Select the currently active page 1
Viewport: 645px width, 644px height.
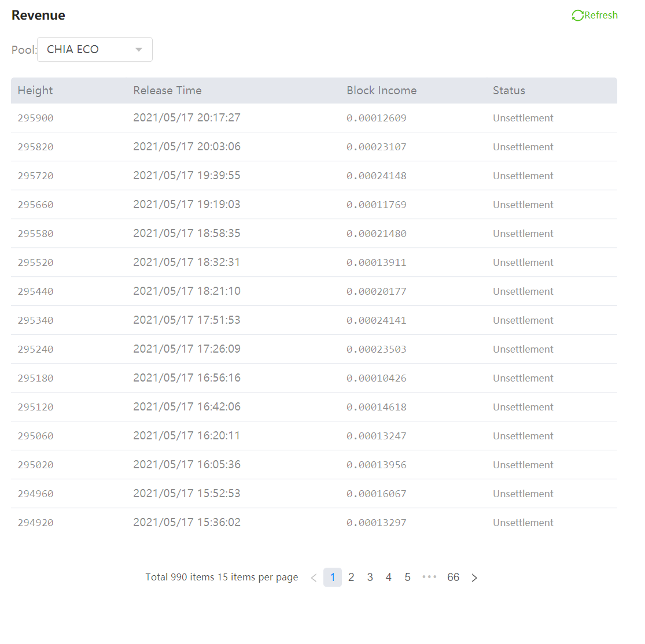tap(333, 577)
